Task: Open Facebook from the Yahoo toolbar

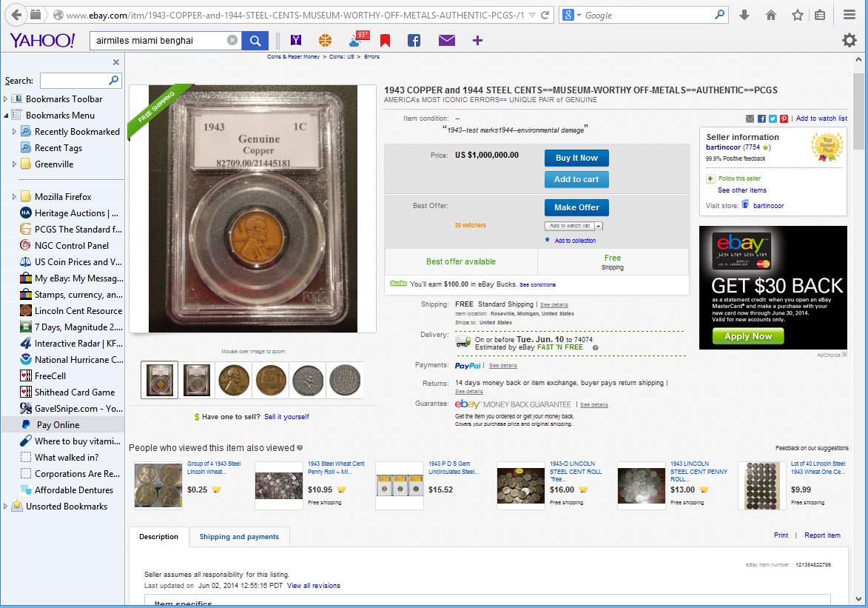Action: 414,40
